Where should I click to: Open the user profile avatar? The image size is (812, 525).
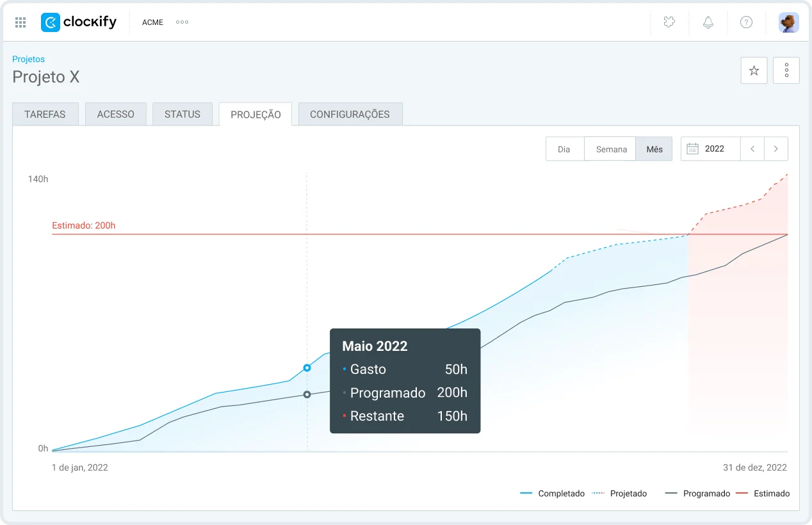point(788,22)
